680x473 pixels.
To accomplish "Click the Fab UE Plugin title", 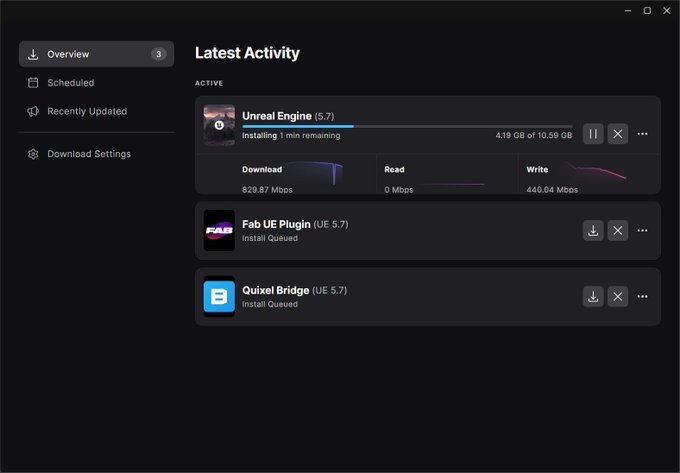I will 295,225.
